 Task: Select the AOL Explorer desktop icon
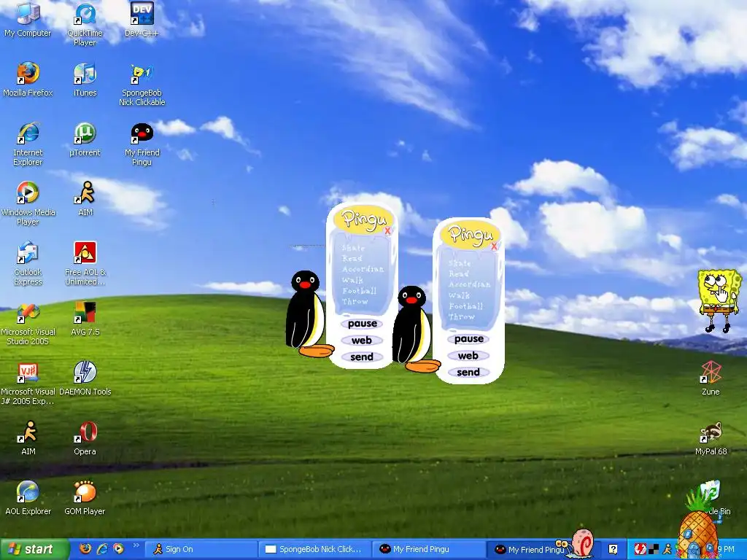pyautogui.click(x=28, y=498)
